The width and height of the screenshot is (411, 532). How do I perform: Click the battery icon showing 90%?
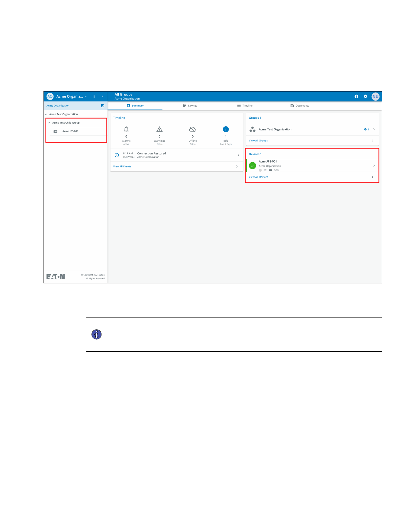pyautogui.click(x=271, y=170)
